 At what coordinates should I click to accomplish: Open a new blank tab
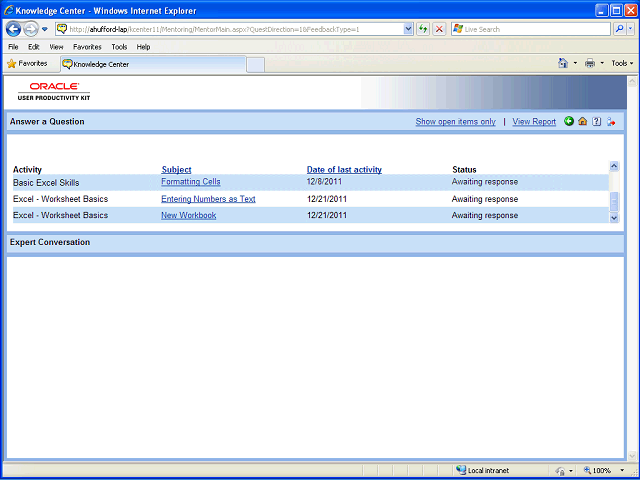pyautogui.click(x=256, y=65)
